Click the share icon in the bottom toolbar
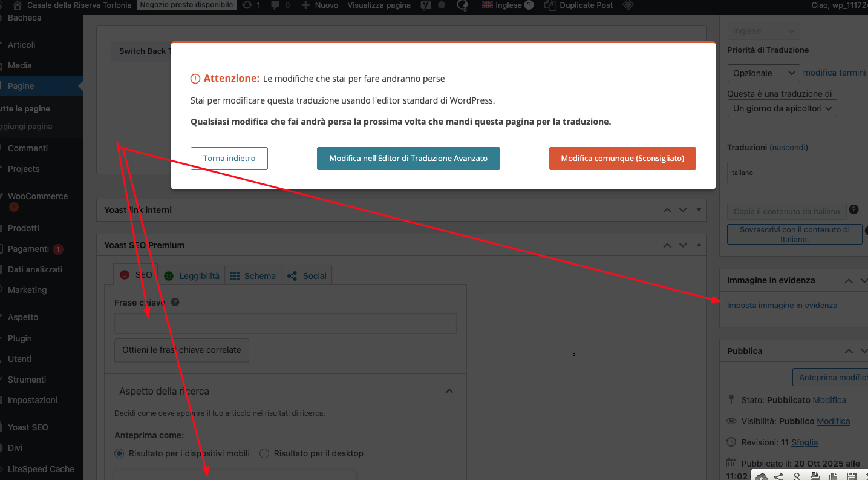868x480 pixels. pyautogui.click(x=778, y=476)
